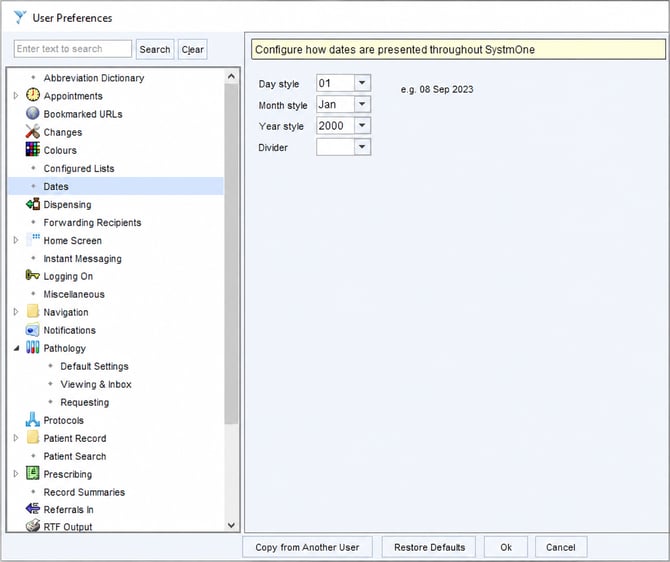Select Instant Messaging in the tree

82,259
